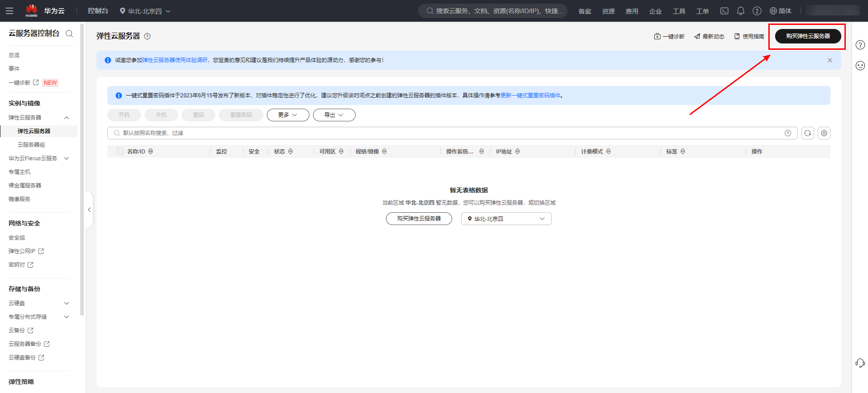This screenshot has width=868, height=393.
Task: Open 备案 in the top navigation
Action: tap(585, 11)
